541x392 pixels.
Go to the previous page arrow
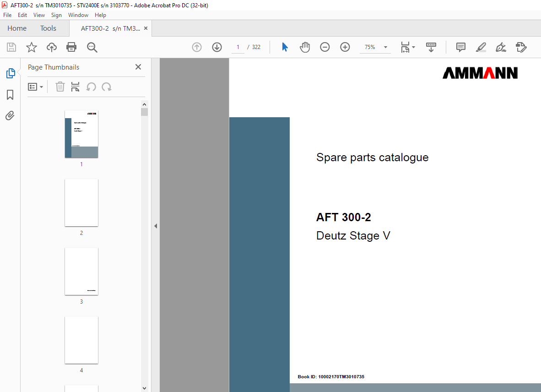tap(197, 47)
